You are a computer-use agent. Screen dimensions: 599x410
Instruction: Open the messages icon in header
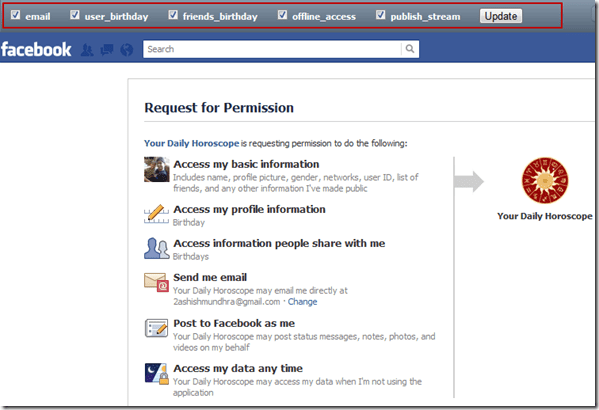click(x=107, y=50)
